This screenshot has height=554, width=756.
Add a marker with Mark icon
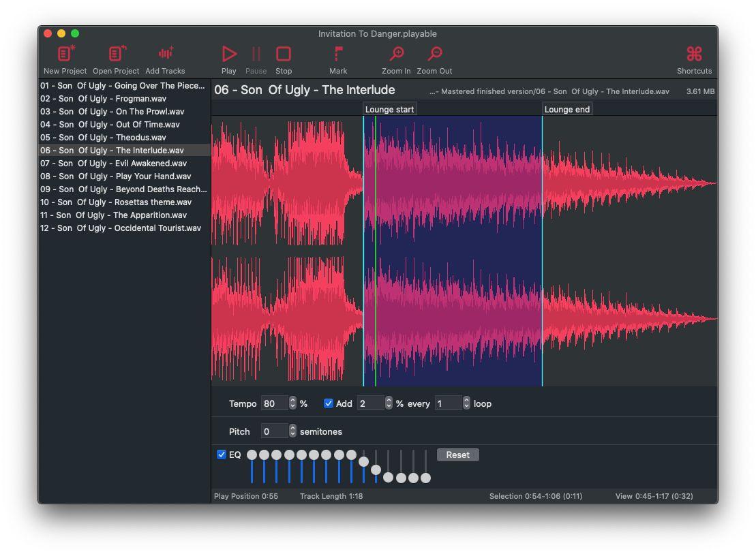[x=338, y=55]
